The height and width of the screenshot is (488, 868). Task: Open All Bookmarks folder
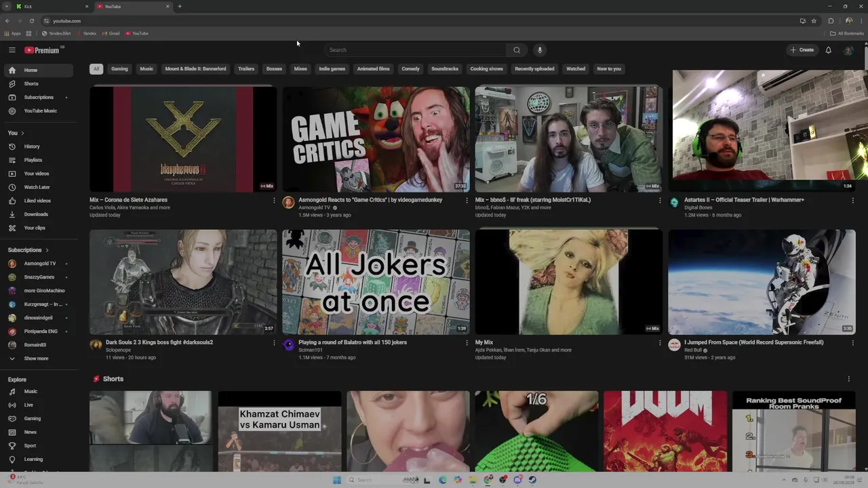pos(847,33)
